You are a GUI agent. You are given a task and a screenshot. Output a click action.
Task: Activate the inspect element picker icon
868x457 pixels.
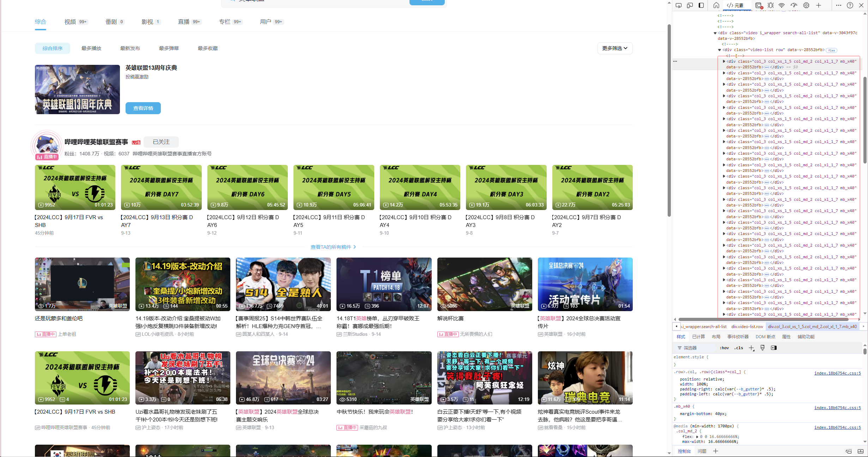coord(679,5)
